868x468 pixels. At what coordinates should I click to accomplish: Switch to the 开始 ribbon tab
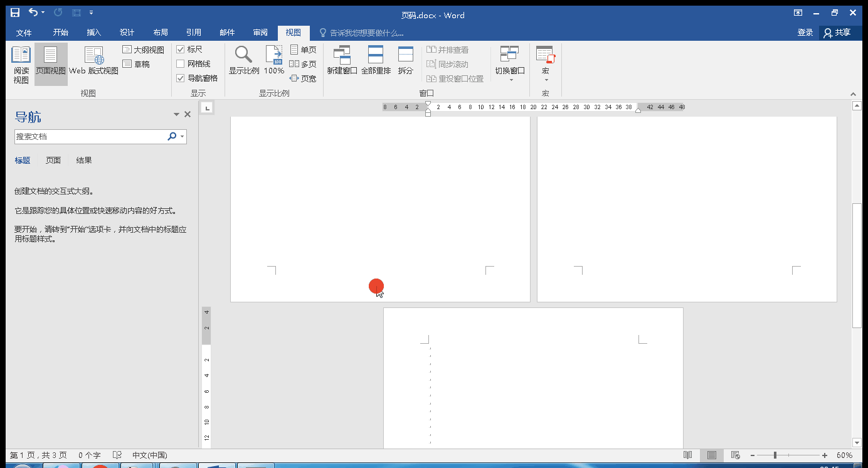tap(60, 33)
